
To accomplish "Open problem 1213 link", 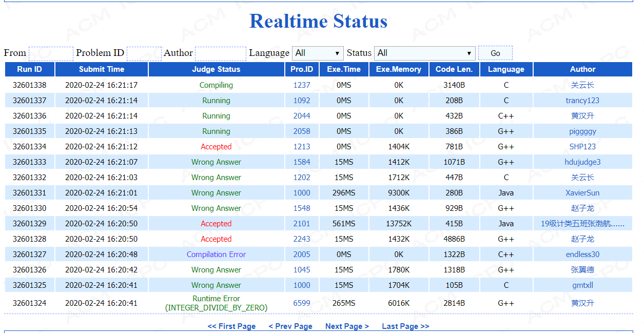I will (302, 147).
